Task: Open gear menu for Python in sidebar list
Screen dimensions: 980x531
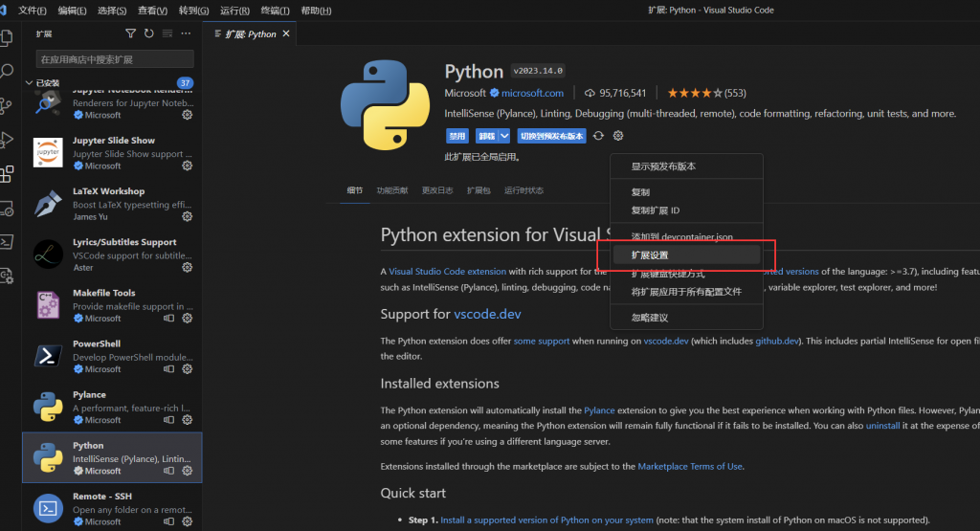Action: click(x=187, y=471)
